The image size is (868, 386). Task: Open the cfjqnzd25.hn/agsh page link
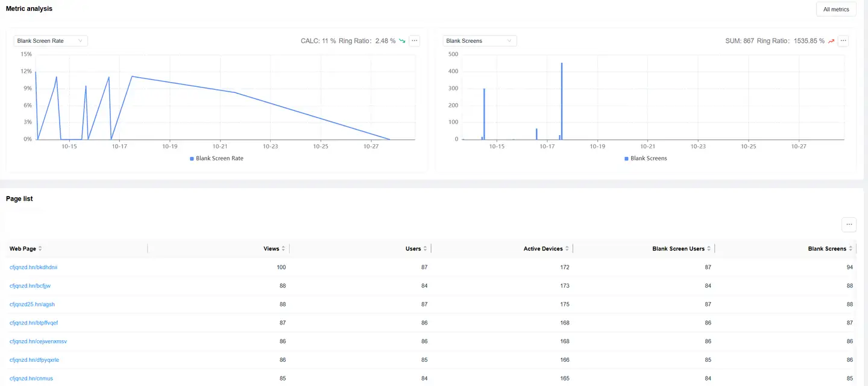32,305
